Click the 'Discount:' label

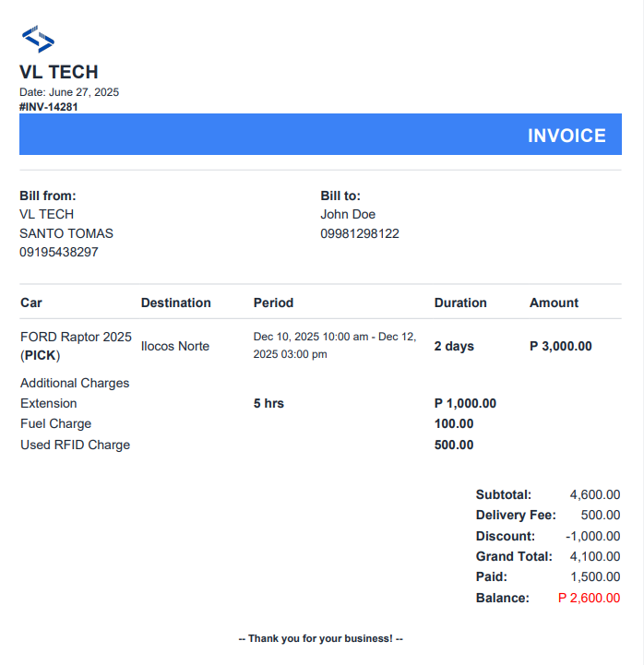pyautogui.click(x=505, y=536)
